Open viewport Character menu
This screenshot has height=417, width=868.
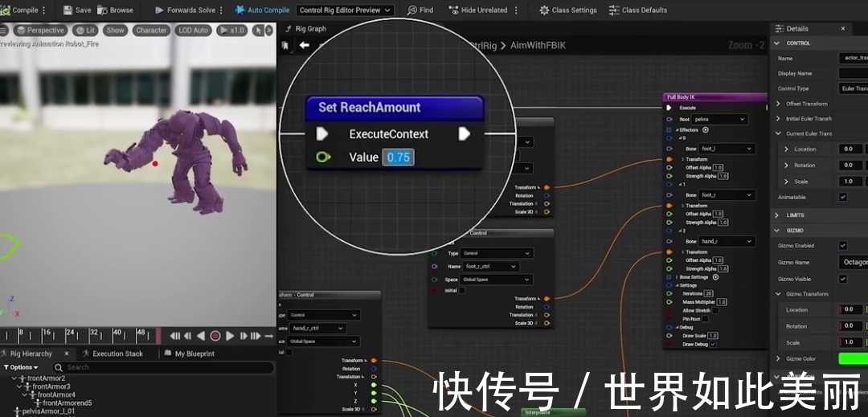click(x=151, y=31)
